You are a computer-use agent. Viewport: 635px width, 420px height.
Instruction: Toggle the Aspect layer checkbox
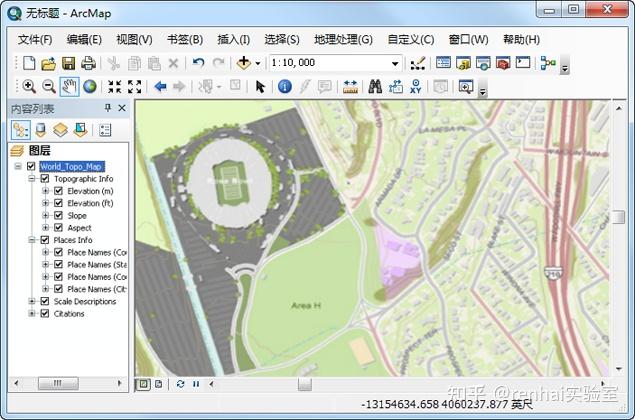pos(58,227)
